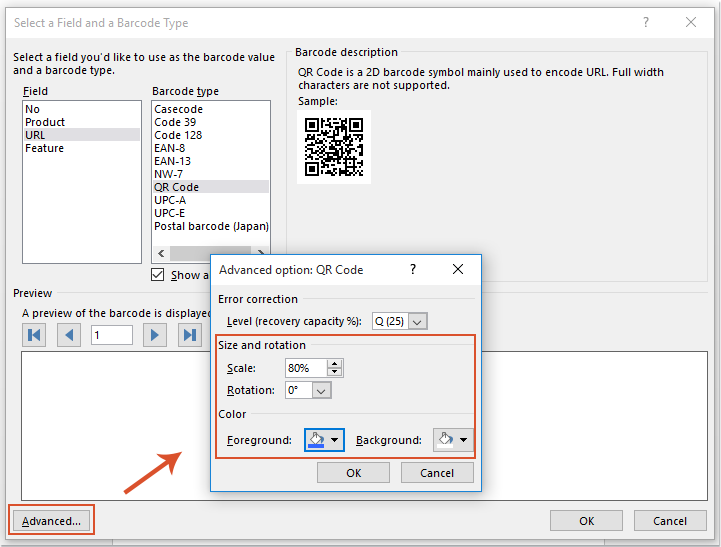Go to next record in preview
This screenshot has width=721, height=547.
click(x=154, y=335)
